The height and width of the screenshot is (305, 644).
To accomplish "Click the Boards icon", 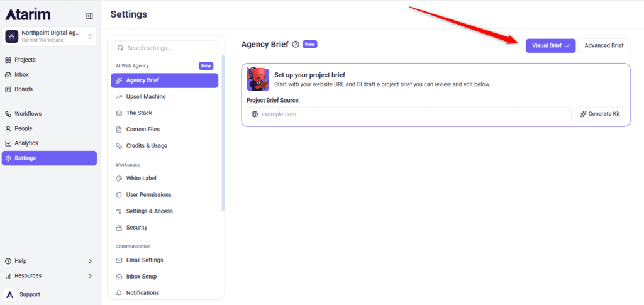I will pyautogui.click(x=8, y=89).
